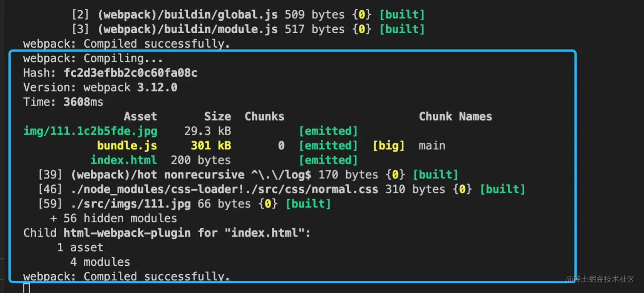The width and height of the screenshot is (644, 293).
Task: Click the (webpack)/buildin/global.js path
Action: point(187,15)
